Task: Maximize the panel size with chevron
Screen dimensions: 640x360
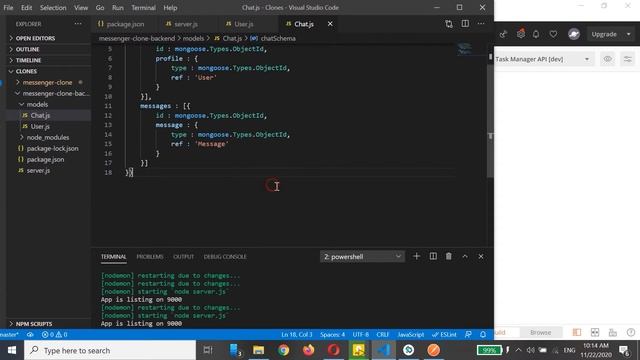Action: click(465, 256)
